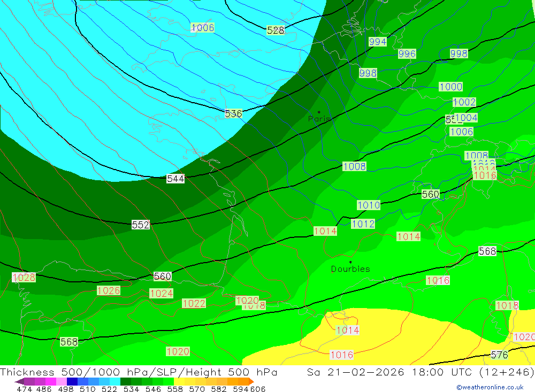535x392 pixels.
Task: Click the 522 legend value
Action: click(109, 389)
